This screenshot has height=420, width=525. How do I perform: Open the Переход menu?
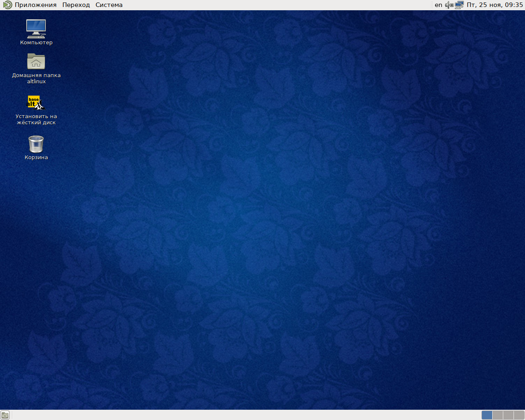[76, 5]
